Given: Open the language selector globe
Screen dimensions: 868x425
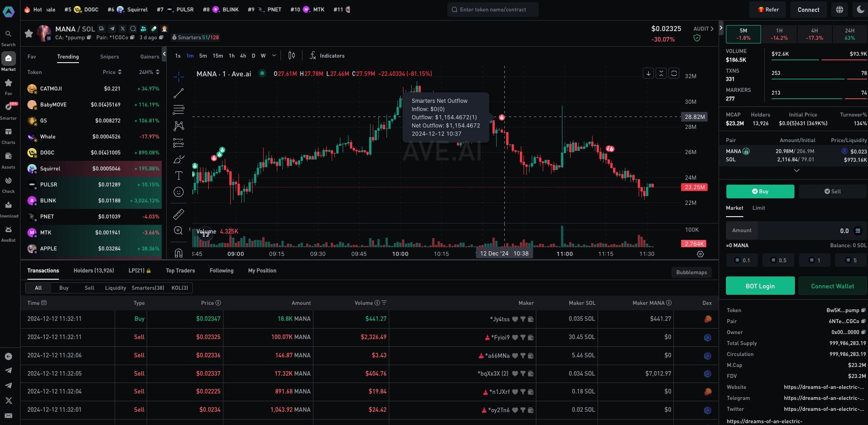Looking at the screenshot, I should pos(840,9).
